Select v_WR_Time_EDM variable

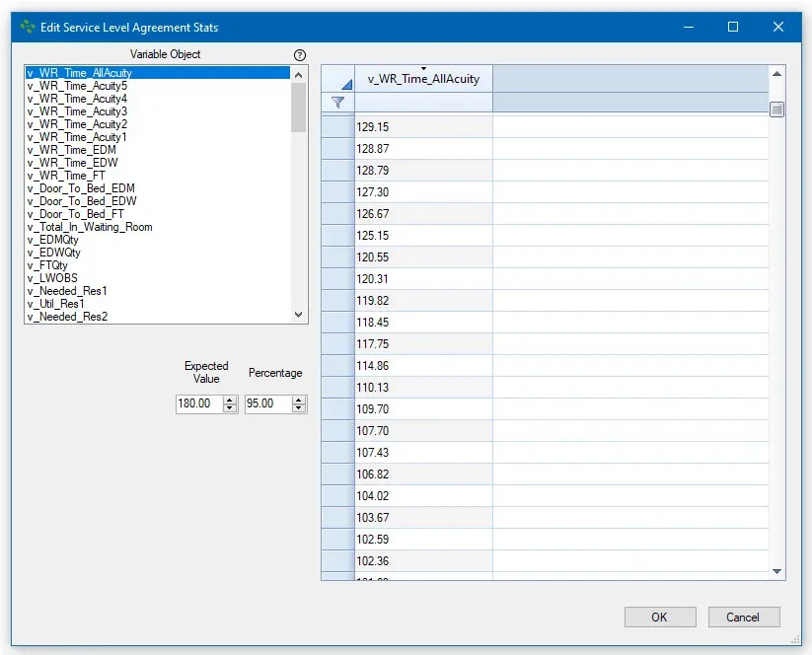click(x=158, y=150)
